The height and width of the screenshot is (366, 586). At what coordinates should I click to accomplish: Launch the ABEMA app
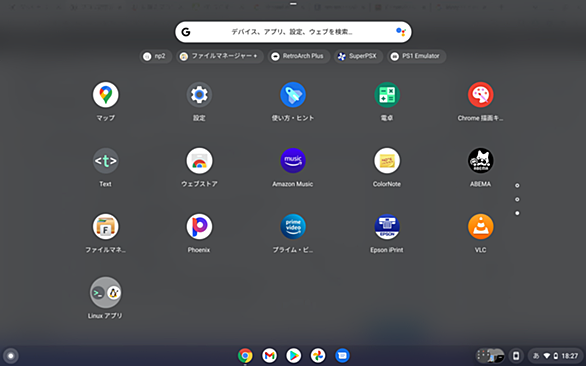click(480, 161)
